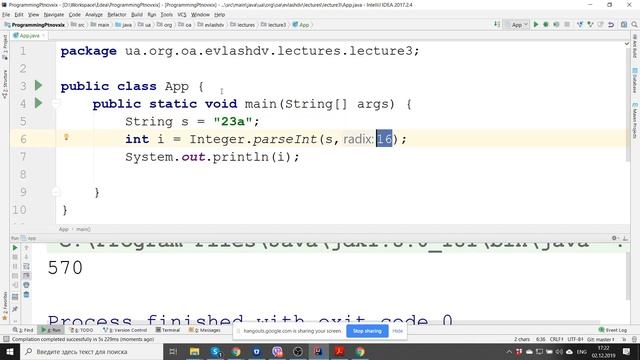Image resolution: width=640 pixels, height=360 pixels.
Task: Click the pin tab icon in the Run panel
Action: (x=15, y=309)
